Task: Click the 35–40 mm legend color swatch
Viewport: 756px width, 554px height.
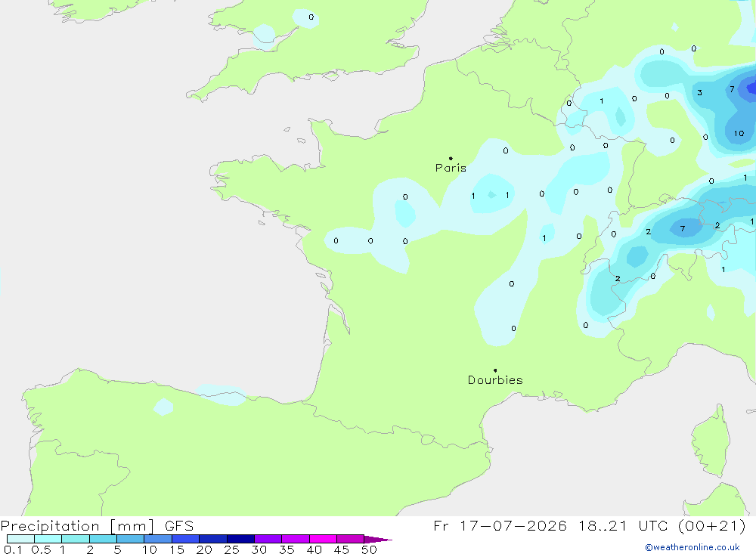Action: (x=296, y=539)
